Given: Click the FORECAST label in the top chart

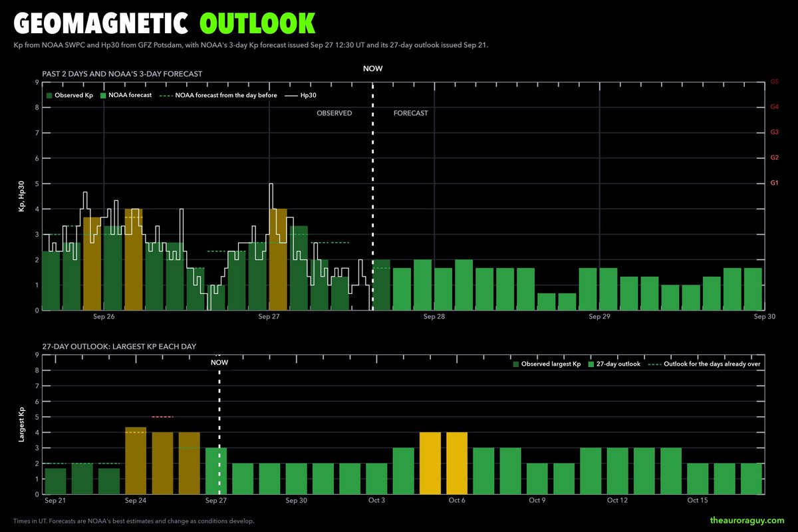Looking at the screenshot, I should [411, 113].
